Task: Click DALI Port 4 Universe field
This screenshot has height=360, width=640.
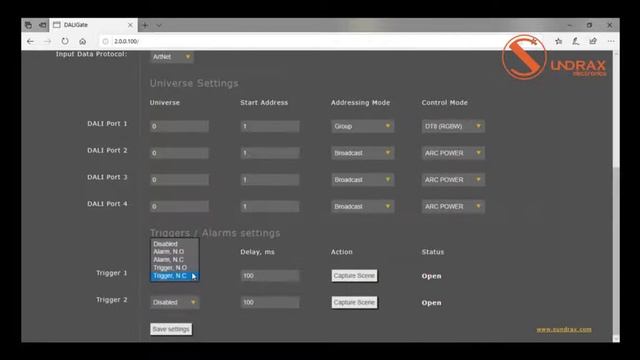Action: (x=179, y=207)
